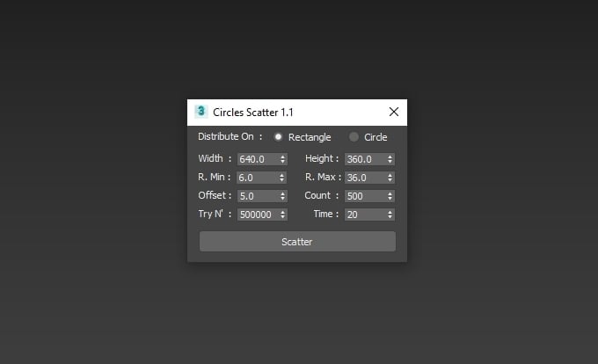The height and width of the screenshot is (364, 598).
Task: Click the R. Min value field
Action: pos(257,178)
